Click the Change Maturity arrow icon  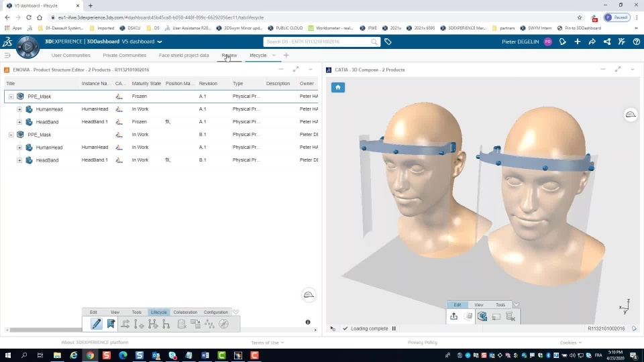[125, 324]
